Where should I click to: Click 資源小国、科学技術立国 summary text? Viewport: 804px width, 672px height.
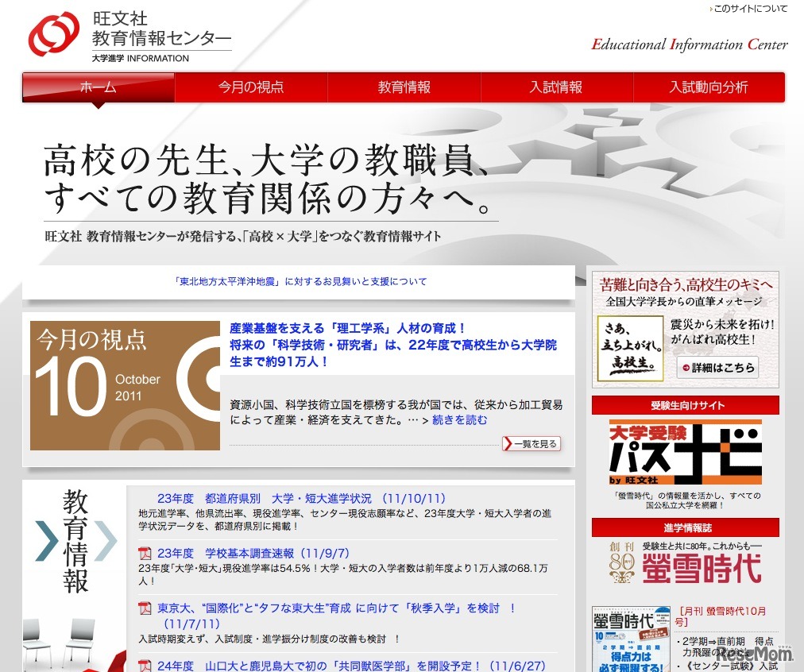pos(396,412)
